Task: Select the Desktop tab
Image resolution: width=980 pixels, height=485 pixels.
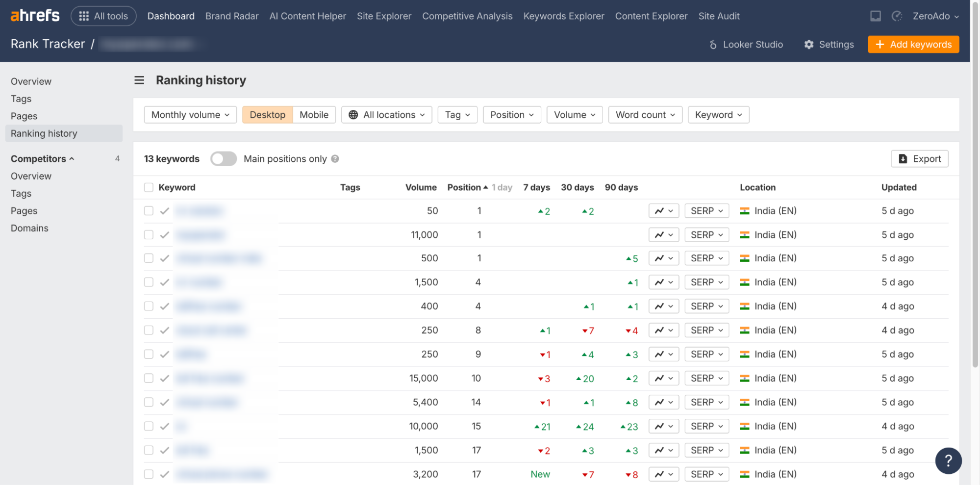Action: click(x=267, y=115)
